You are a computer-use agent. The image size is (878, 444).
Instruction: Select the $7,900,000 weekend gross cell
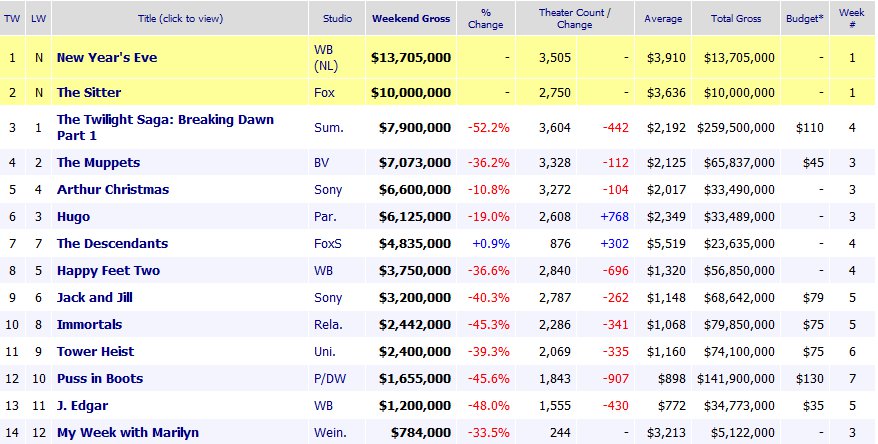click(415, 128)
